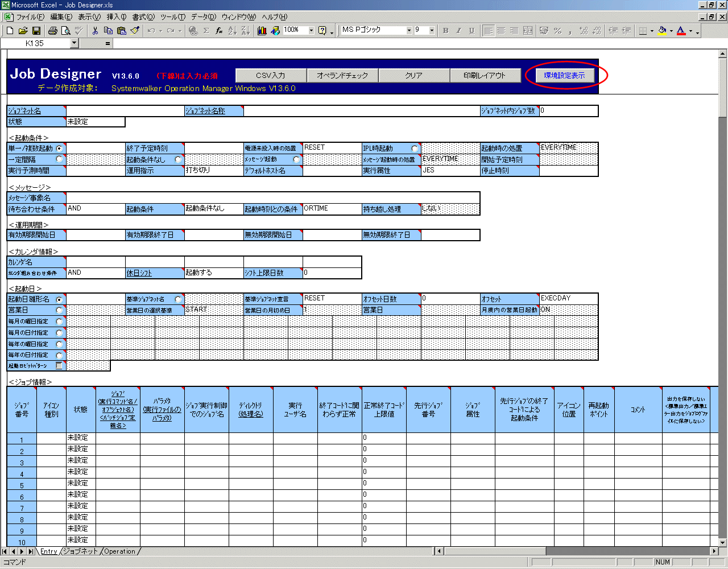Follow the 休日シフト link
This screenshot has height=569, width=728.
(x=139, y=273)
